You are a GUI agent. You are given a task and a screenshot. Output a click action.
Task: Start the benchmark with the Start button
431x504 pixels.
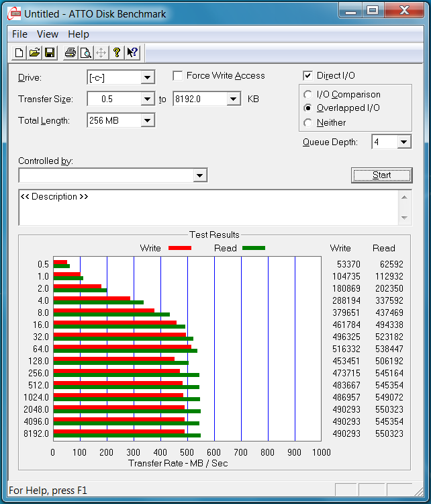pyautogui.click(x=381, y=175)
